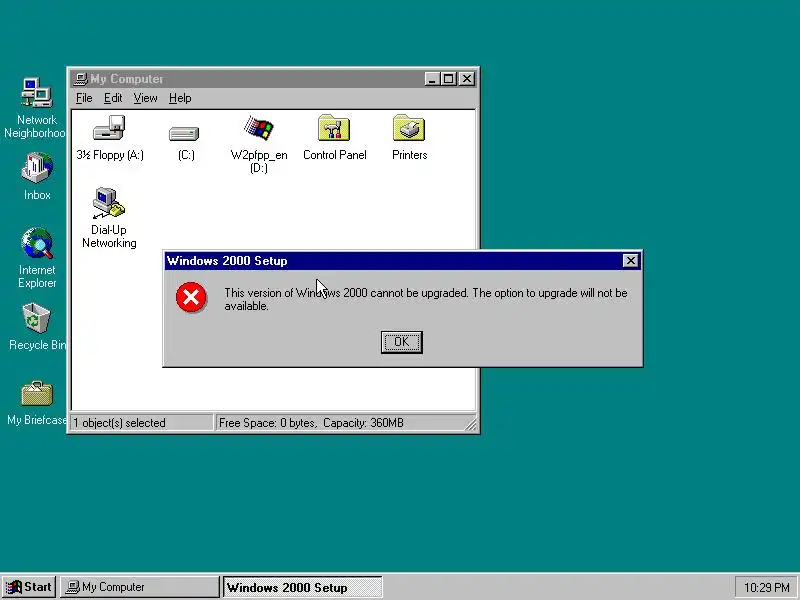Open the Help menu in My Computer
This screenshot has height=600, width=800.
pos(180,98)
